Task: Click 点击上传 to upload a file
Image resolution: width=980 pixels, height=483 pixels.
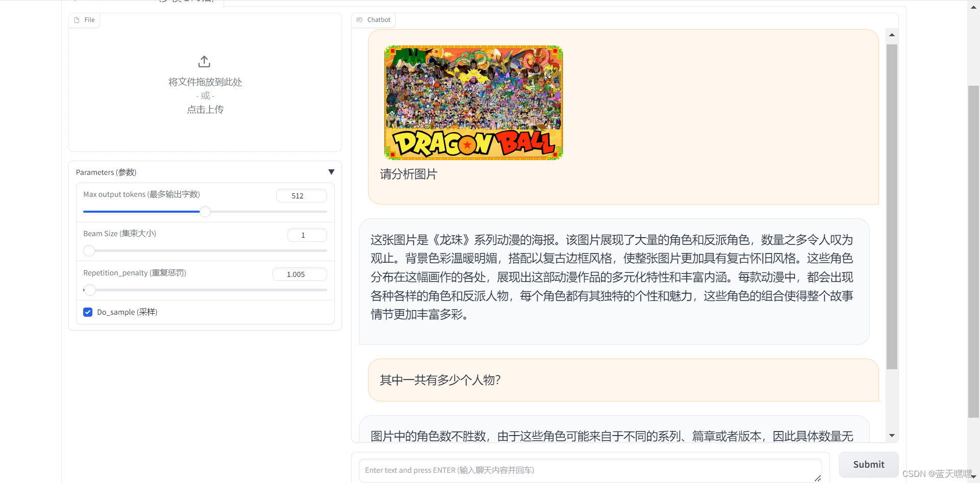Action: click(x=205, y=110)
